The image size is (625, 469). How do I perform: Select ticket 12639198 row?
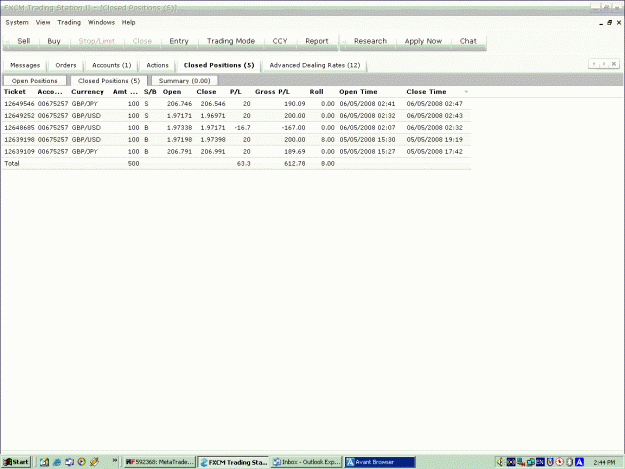click(237, 140)
